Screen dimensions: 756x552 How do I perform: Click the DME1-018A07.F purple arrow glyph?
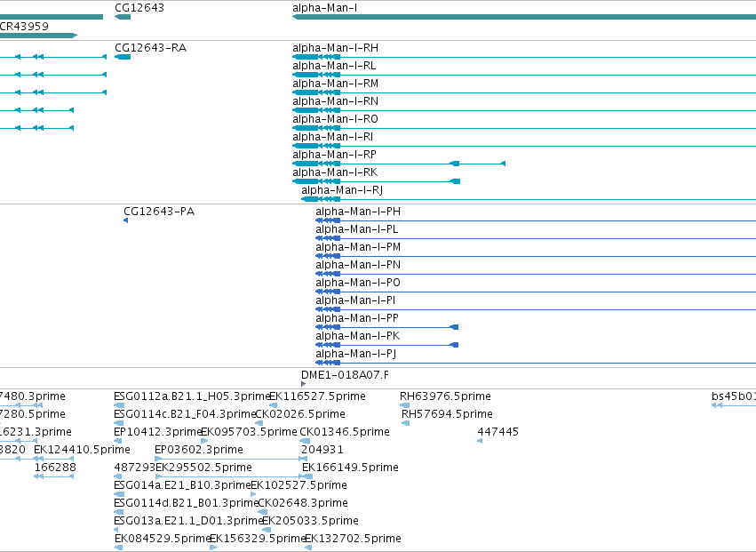(303, 384)
